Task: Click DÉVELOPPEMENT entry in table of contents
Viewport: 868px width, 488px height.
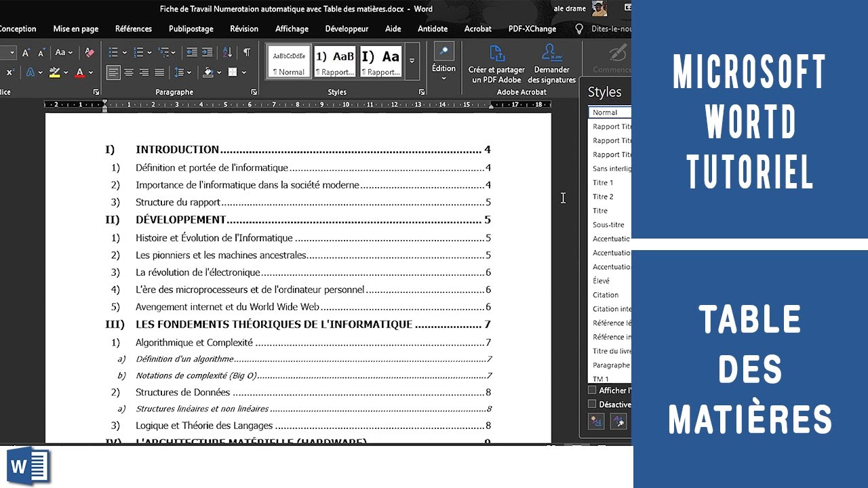Action: coord(180,220)
